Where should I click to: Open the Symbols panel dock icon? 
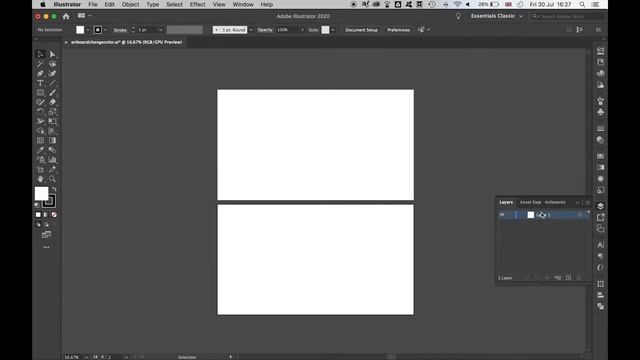click(x=600, y=112)
